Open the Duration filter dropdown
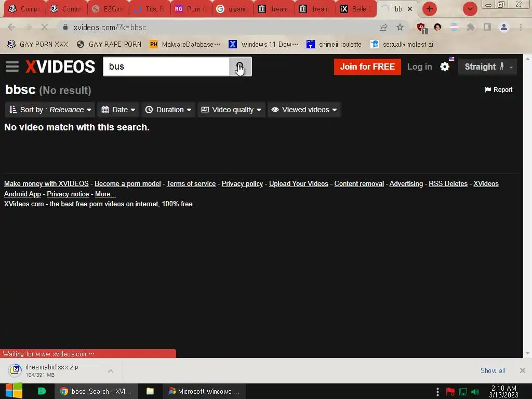This screenshot has width=532, height=399. (168, 110)
